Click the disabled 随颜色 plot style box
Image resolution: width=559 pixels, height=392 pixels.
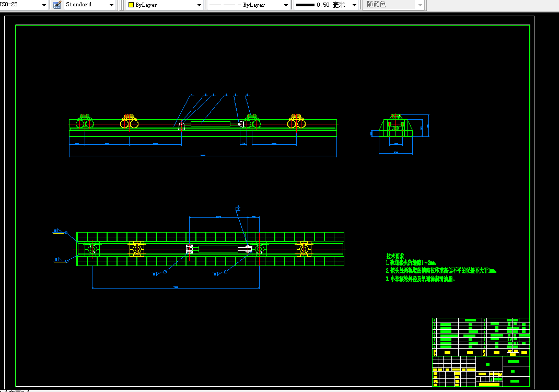(x=393, y=5)
